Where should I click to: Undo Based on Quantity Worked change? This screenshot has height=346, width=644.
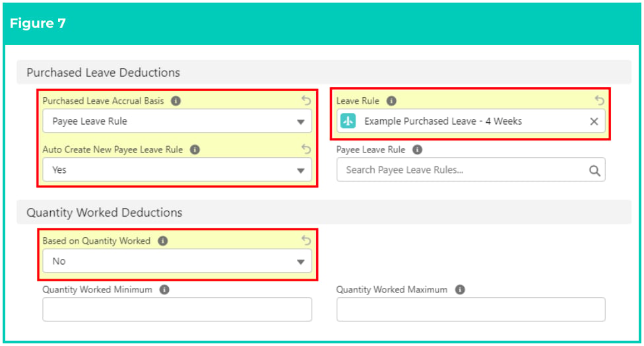tap(306, 240)
